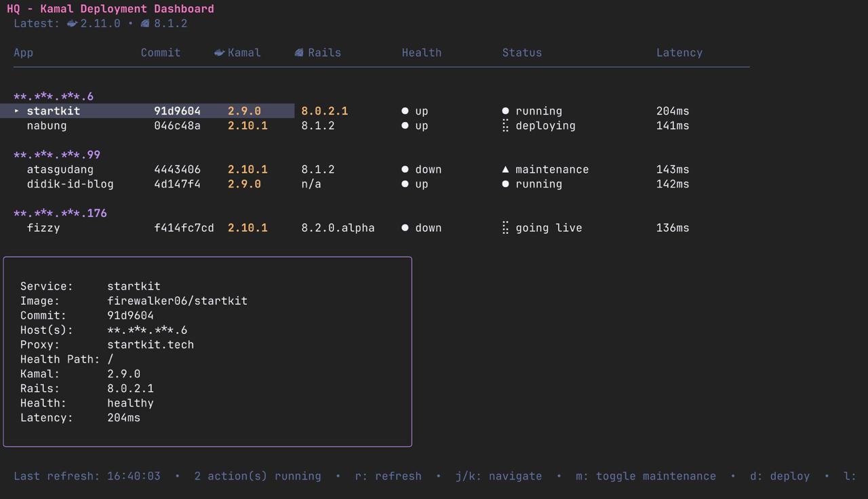Click the selection arrow beside startkit
This screenshot has width=868, height=499.
pyautogui.click(x=18, y=111)
